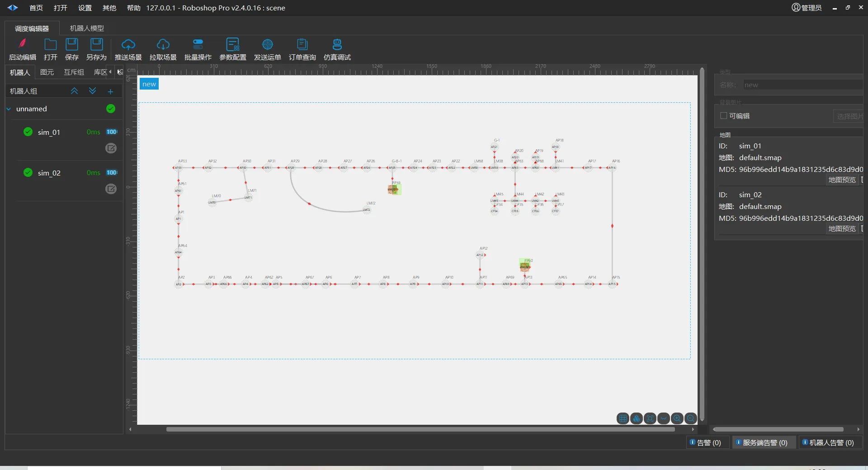This screenshot has width=868, height=470.
Task: Click the new scene label on canvas
Action: [149, 84]
